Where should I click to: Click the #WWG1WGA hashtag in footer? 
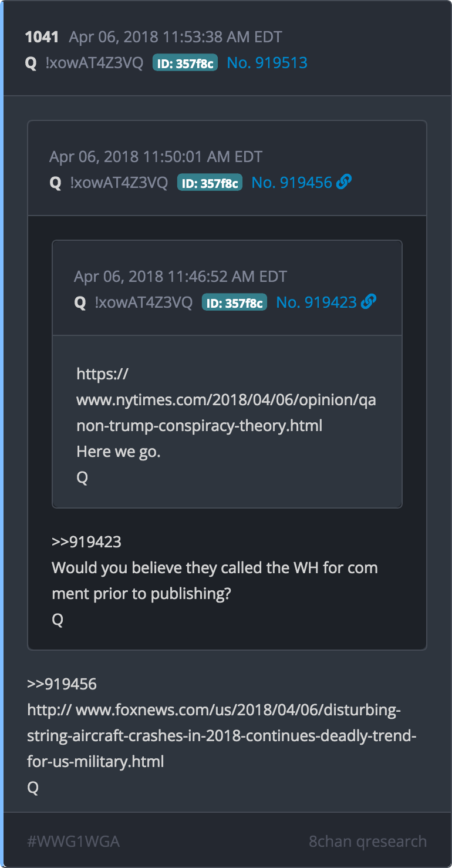click(x=73, y=841)
